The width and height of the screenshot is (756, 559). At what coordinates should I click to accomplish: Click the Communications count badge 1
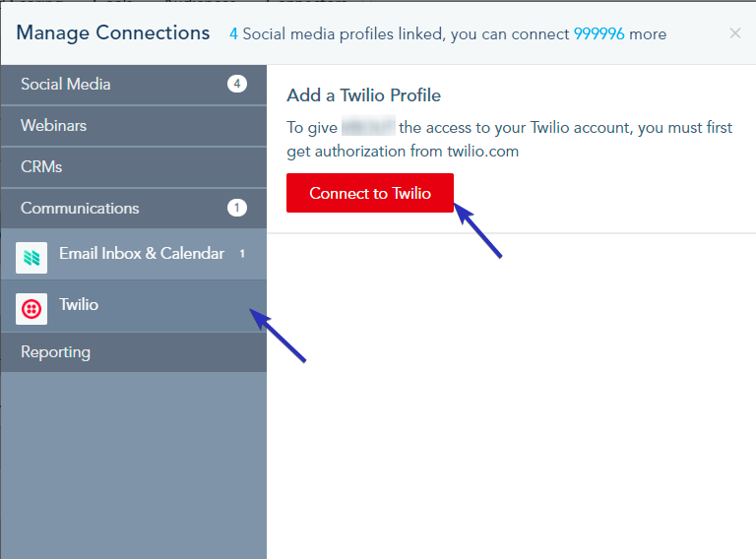click(236, 208)
